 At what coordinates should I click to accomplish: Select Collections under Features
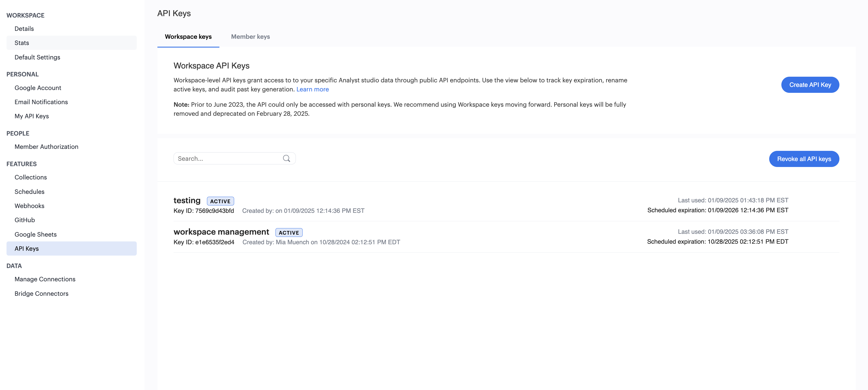(x=31, y=177)
